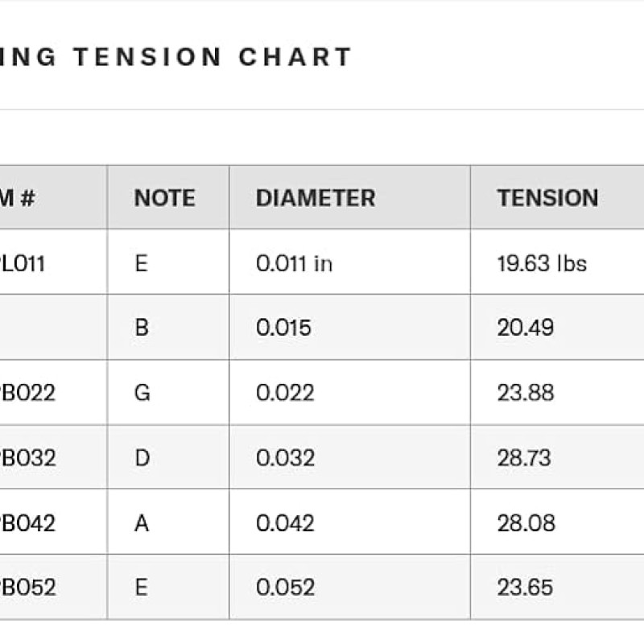The image size is (644, 644).
Task: Click the TENSION column header
Action: pyautogui.click(x=548, y=198)
